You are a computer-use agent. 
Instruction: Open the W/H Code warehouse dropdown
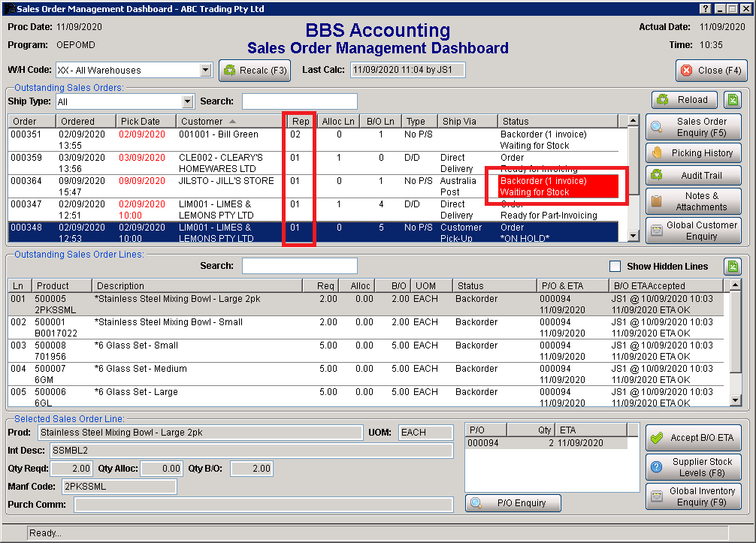205,70
